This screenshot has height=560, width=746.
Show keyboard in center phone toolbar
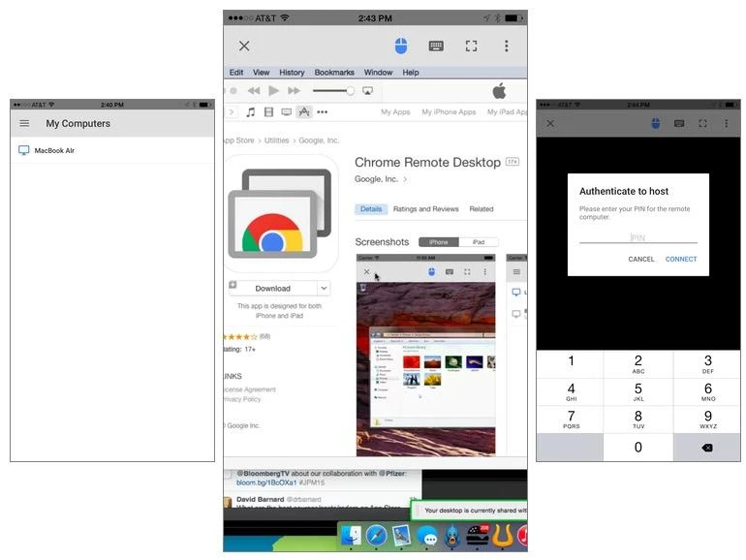click(x=436, y=46)
